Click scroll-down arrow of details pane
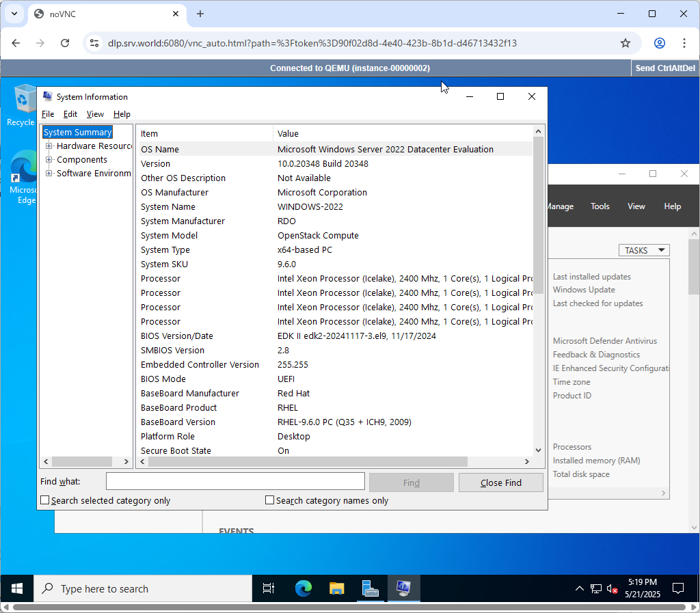700x613 pixels. pos(538,450)
